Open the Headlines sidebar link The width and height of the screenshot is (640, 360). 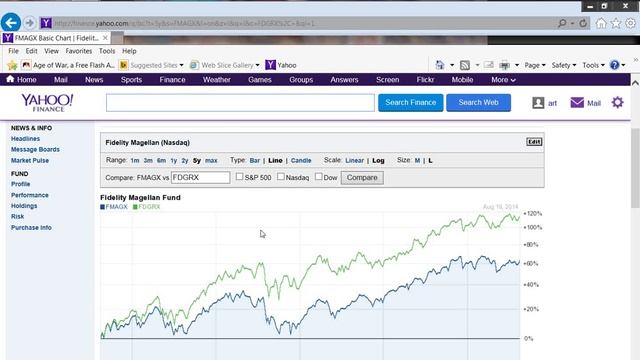25,139
